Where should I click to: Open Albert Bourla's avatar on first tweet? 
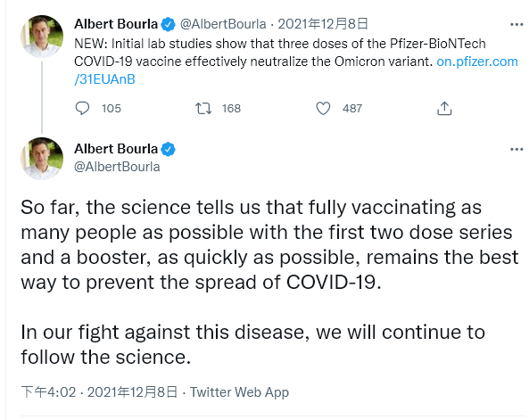(42, 37)
